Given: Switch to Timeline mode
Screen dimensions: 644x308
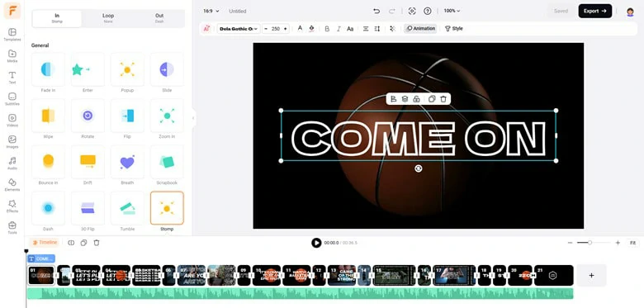Looking at the screenshot, I should tap(45, 243).
